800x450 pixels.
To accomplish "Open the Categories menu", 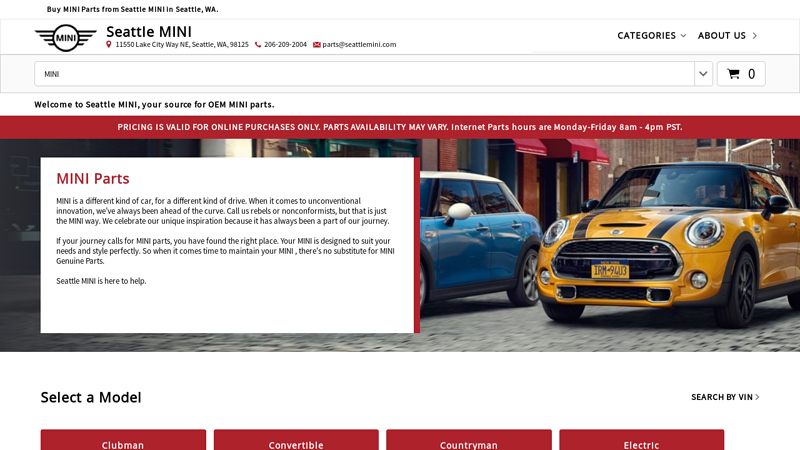I will click(x=651, y=35).
